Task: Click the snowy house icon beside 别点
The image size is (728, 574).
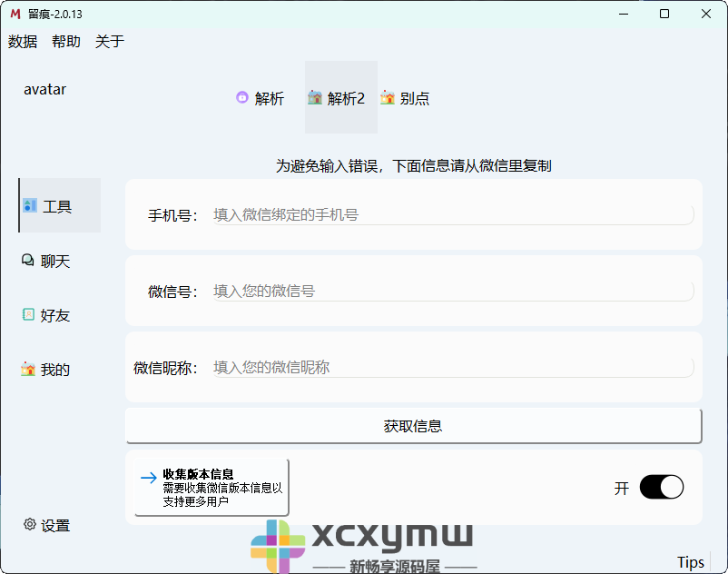Action: pyautogui.click(x=387, y=97)
